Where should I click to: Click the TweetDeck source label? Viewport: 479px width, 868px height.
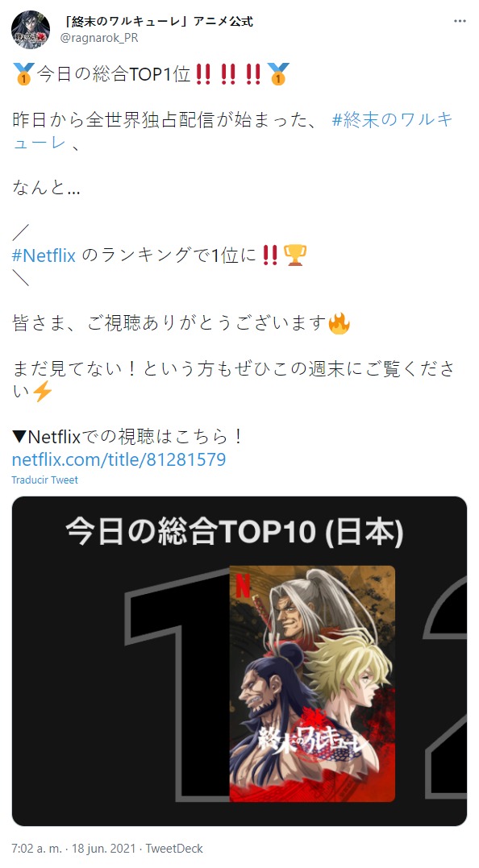174,849
